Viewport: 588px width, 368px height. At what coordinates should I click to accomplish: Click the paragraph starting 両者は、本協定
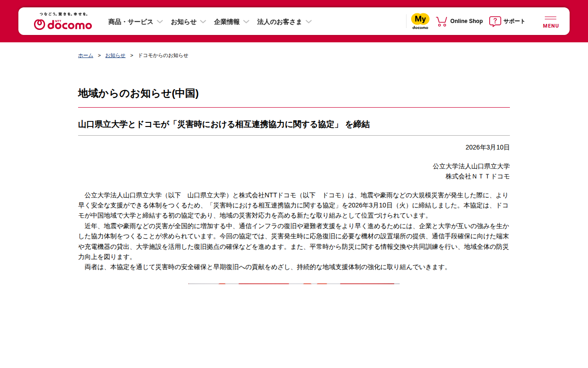click(266, 267)
